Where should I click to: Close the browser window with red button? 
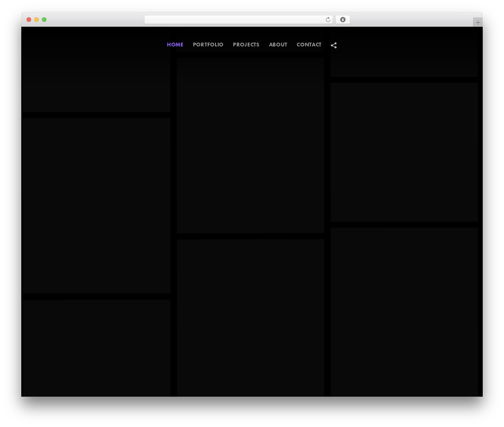(29, 20)
